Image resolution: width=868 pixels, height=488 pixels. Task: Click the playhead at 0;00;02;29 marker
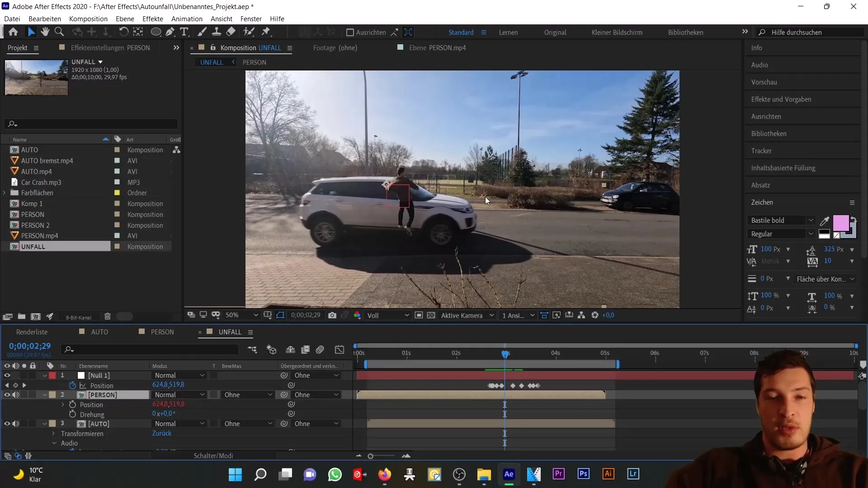[x=505, y=354]
